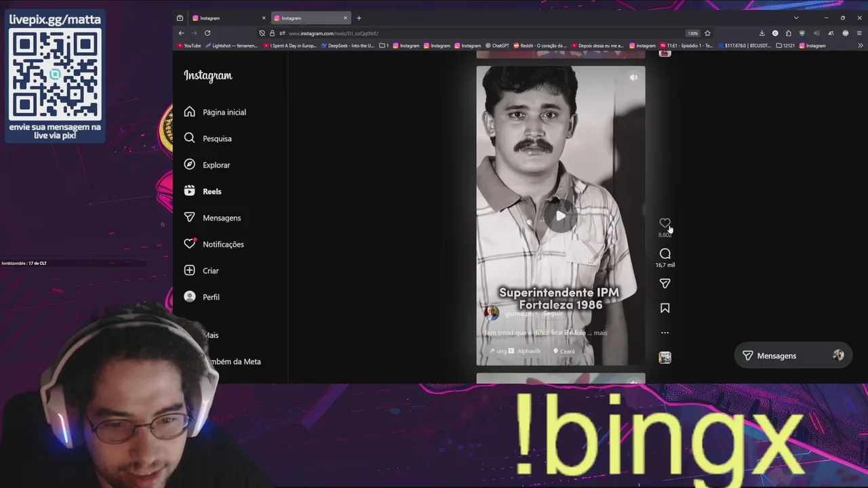This screenshot has width=868, height=488.
Task: Click the Instagram logo in sidebar
Action: pos(208,76)
